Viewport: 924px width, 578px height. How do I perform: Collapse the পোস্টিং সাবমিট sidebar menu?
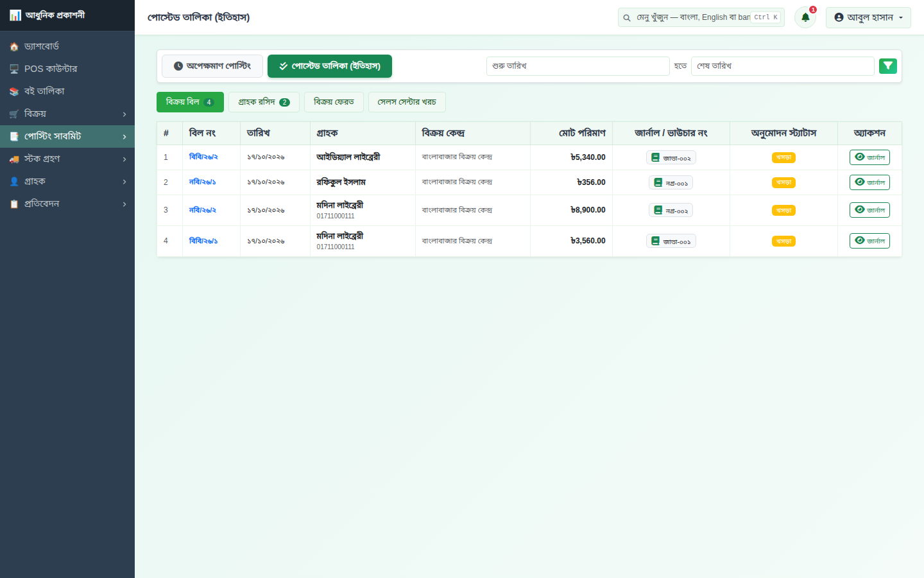(67, 136)
